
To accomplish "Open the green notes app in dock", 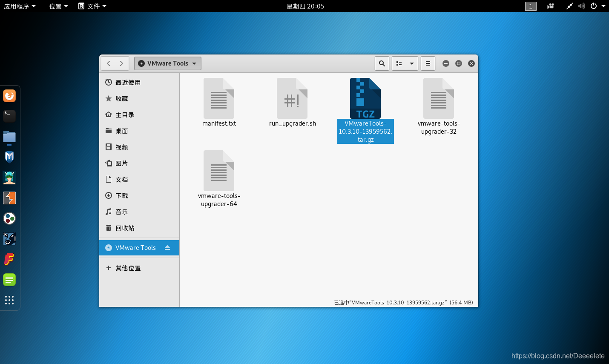I will [x=9, y=280].
